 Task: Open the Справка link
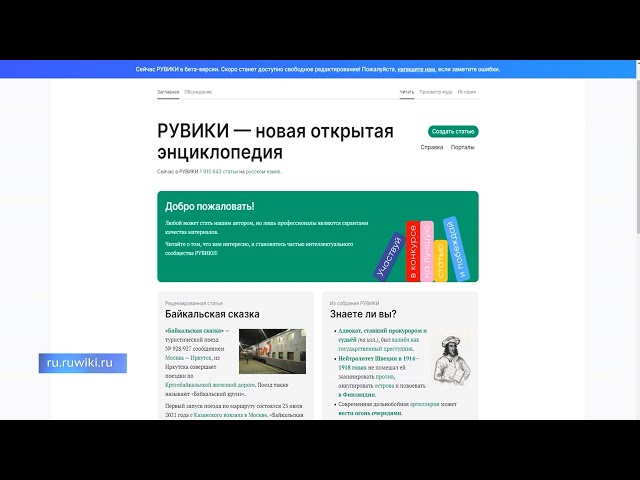[431, 147]
